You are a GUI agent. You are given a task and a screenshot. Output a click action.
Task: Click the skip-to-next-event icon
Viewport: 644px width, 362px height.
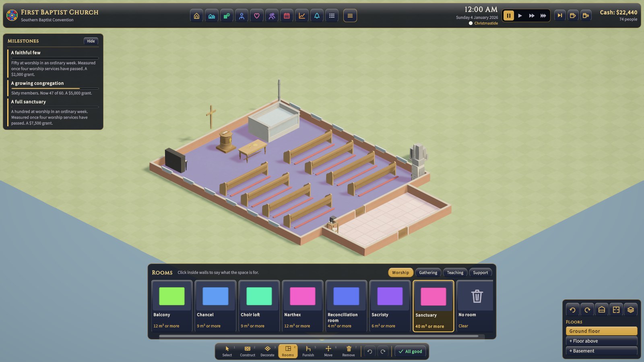pos(559,16)
